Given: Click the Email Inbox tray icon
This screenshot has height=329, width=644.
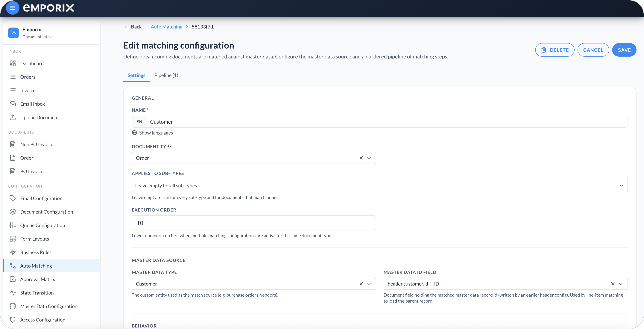Looking at the screenshot, I should (13, 104).
